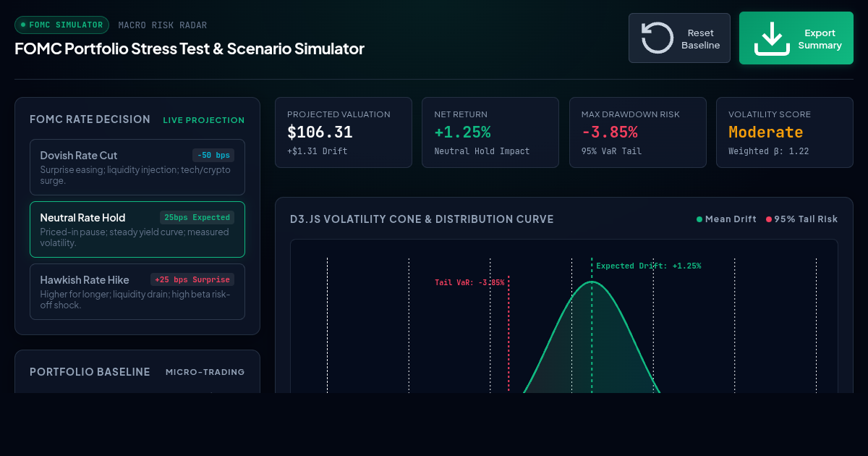Click the Reset Baseline button label

pos(701,39)
